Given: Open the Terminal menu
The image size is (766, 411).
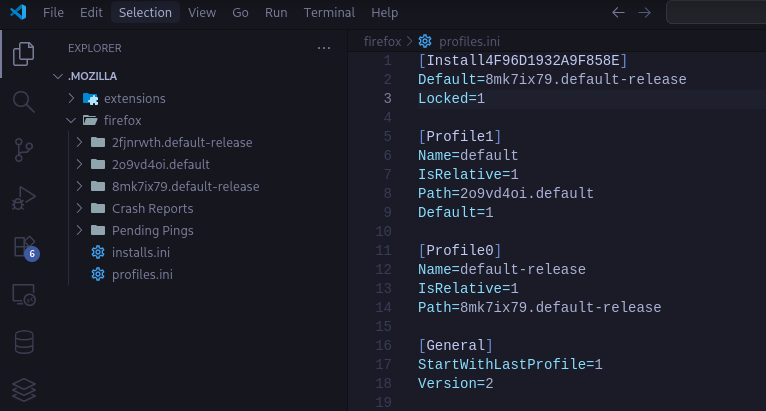Looking at the screenshot, I should click(329, 12).
